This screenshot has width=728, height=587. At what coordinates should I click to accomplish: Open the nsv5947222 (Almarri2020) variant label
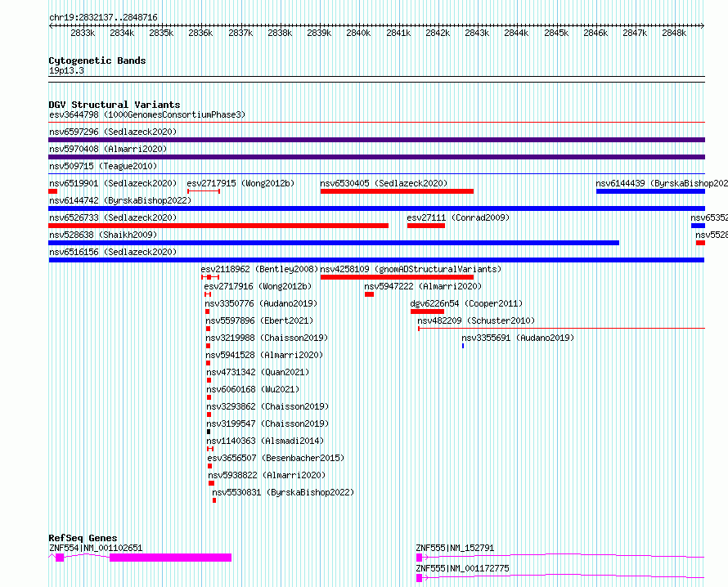tap(423, 286)
